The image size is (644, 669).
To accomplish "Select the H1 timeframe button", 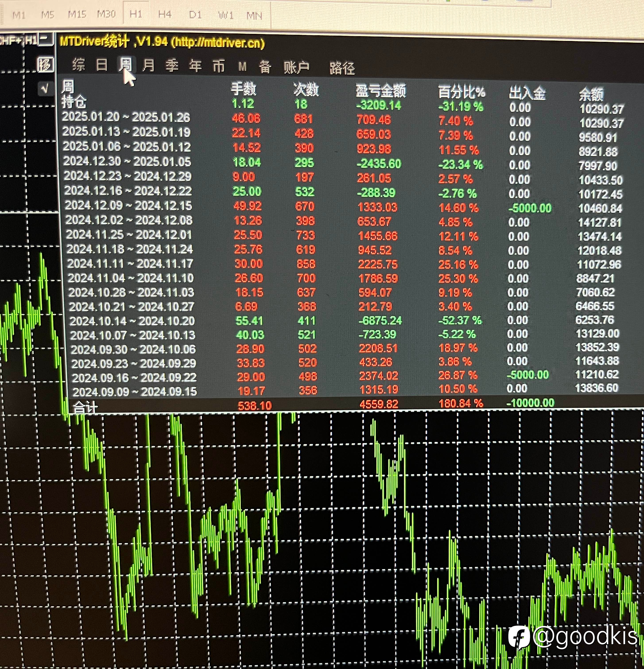I will (x=136, y=14).
